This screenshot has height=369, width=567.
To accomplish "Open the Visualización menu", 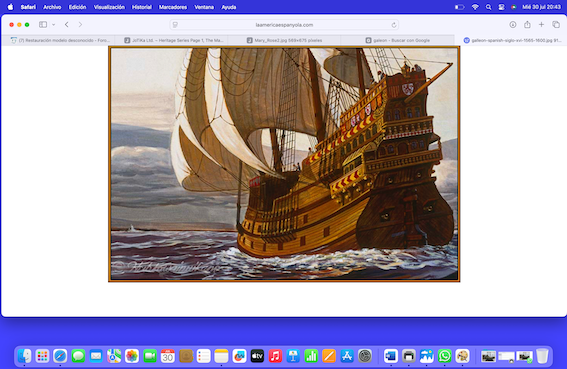I will (109, 7).
